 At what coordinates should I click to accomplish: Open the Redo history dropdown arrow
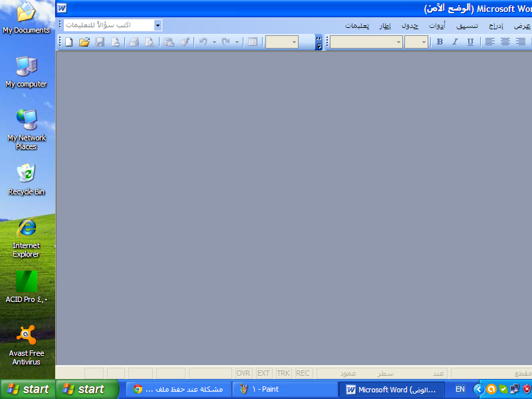click(237, 42)
